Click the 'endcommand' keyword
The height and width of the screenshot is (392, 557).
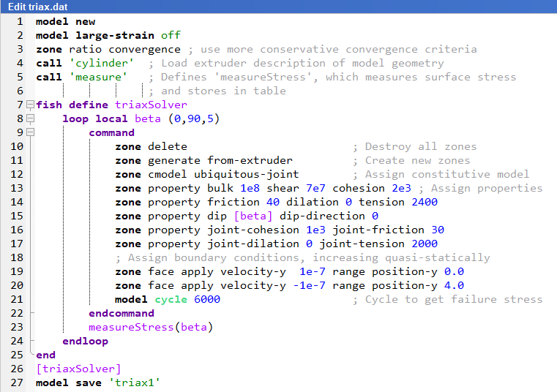(122, 313)
